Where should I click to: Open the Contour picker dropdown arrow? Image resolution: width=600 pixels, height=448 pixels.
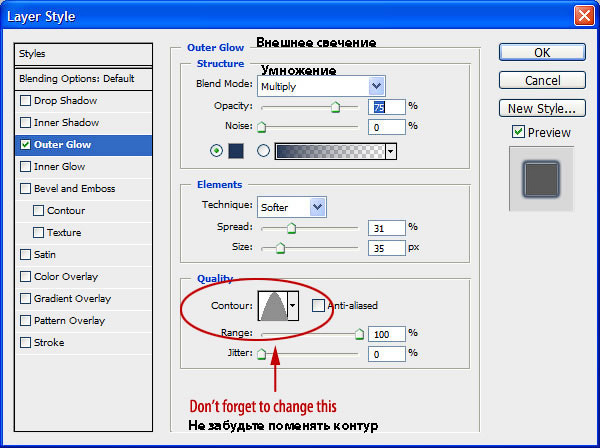point(293,306)
